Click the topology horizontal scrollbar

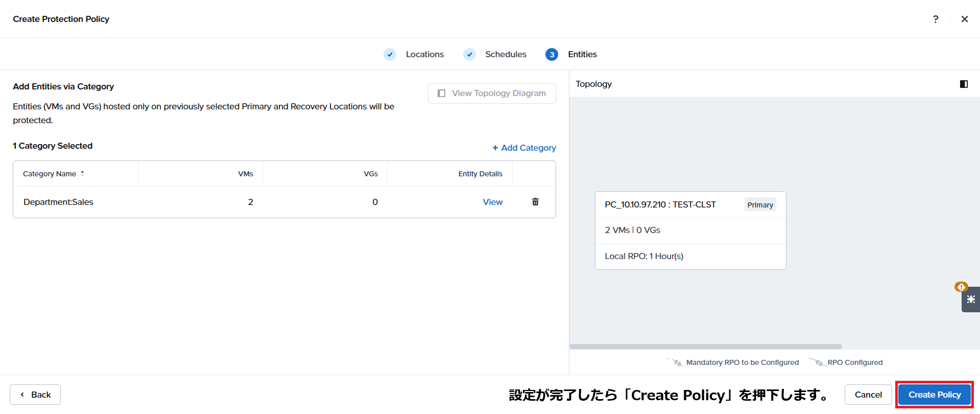[x=706, y=347]
